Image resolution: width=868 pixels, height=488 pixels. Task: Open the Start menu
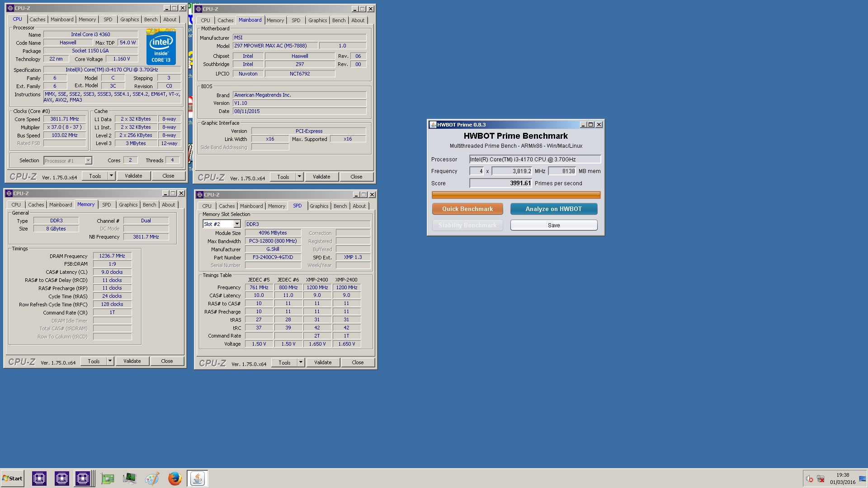pyautogui.click(x=12, y=479)
